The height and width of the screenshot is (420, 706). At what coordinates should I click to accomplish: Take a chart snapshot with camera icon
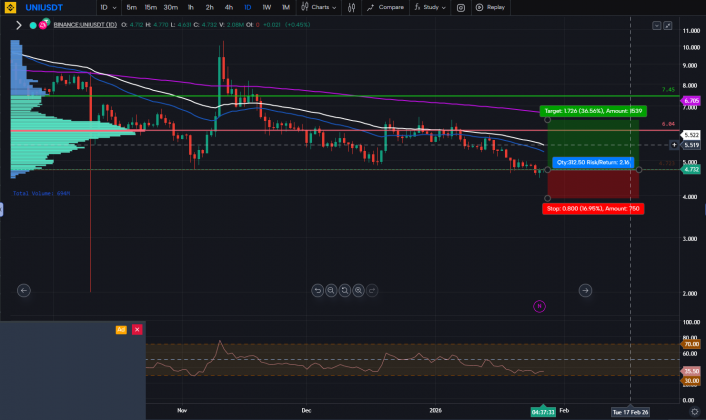pos(461,7)
